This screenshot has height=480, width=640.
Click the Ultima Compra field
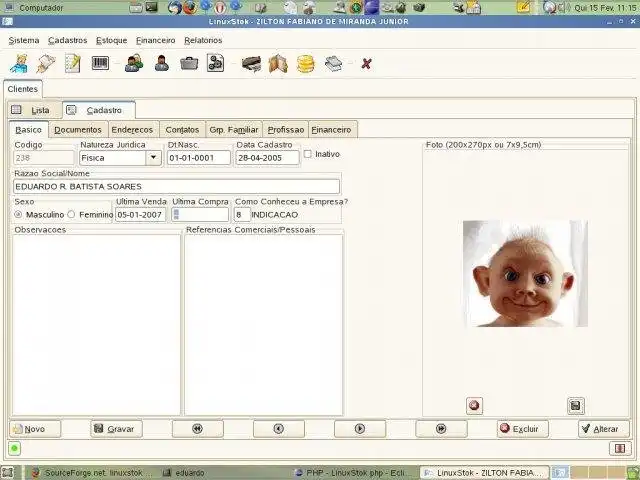pyautogui.click(x=200, y=215)
